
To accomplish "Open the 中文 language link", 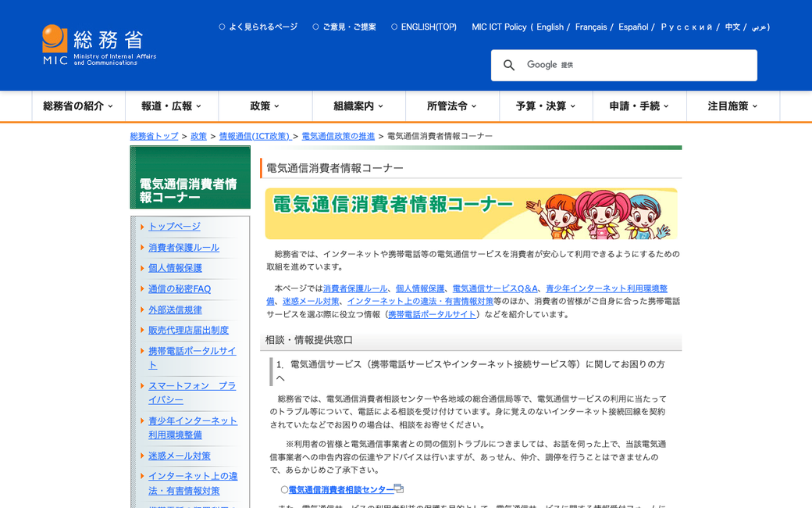I will 732,27.
